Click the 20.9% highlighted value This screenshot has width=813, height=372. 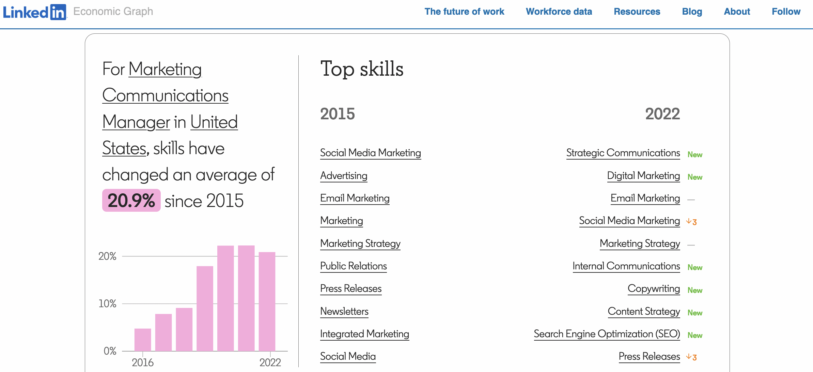(x=131, y=201)
